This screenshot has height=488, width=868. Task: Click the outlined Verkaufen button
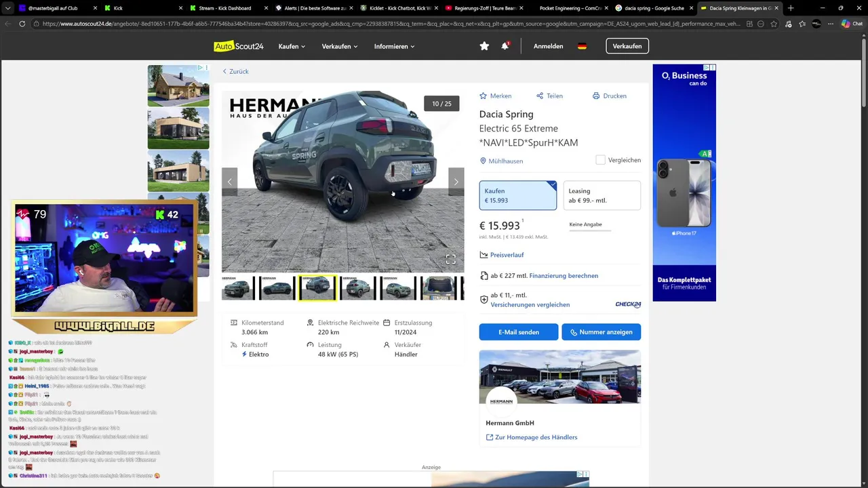click(x=627, y=46)
